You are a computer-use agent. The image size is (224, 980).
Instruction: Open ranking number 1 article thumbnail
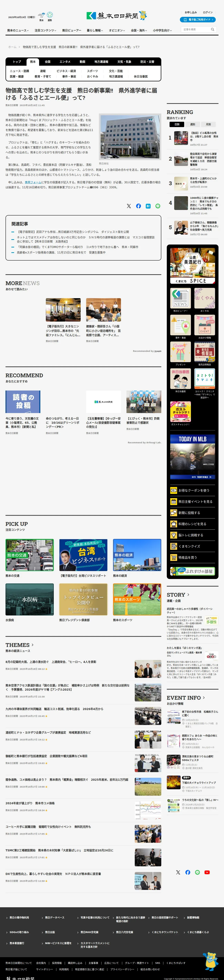181,138
